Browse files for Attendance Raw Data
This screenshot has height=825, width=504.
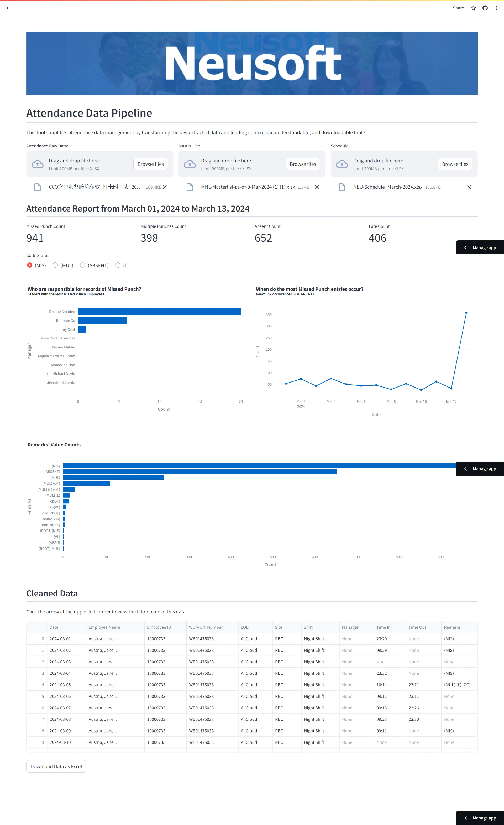150,164
